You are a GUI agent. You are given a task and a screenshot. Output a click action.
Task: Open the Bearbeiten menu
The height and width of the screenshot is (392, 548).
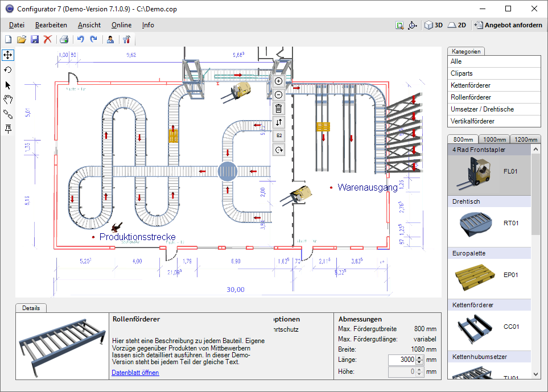coord(51,25)
